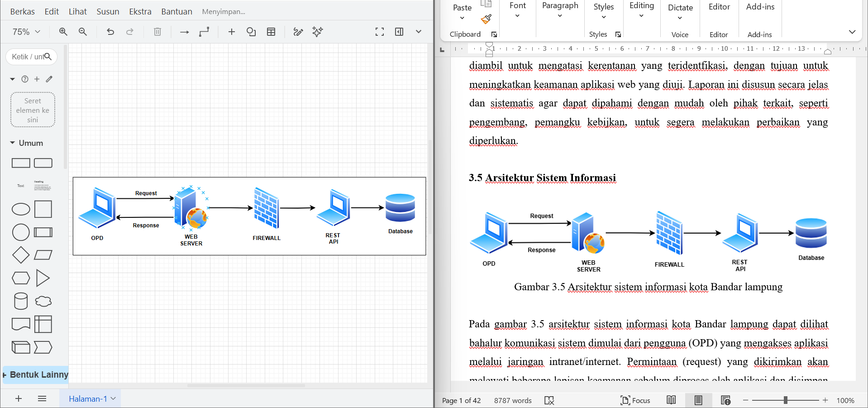Open the Lihat menu
Screen dimensions: 868x408
78,11
